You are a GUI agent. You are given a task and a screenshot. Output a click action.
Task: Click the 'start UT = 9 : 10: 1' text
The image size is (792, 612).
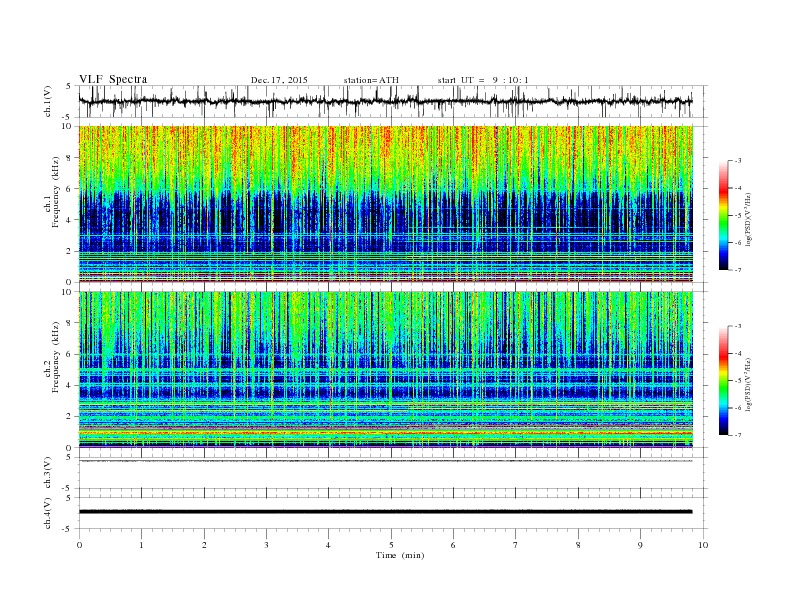pos(483,80)
